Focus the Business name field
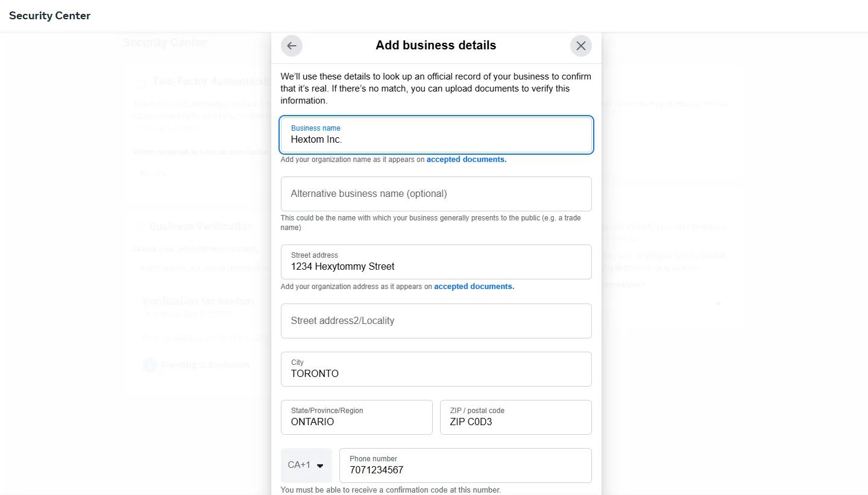 (x=436, y=135)
